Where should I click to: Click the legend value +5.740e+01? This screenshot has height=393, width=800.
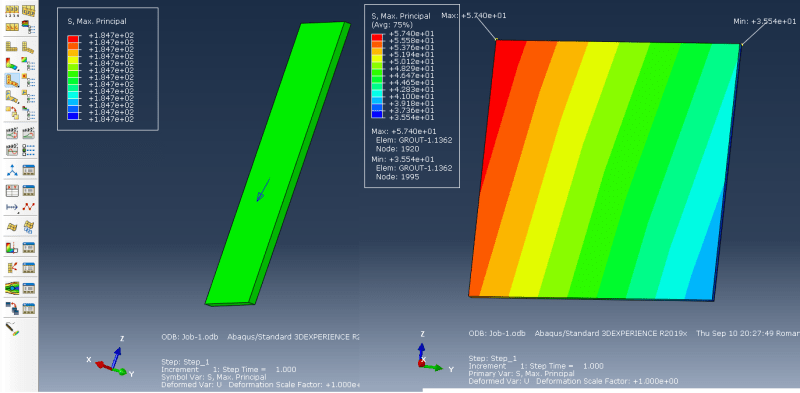(411, 34)
